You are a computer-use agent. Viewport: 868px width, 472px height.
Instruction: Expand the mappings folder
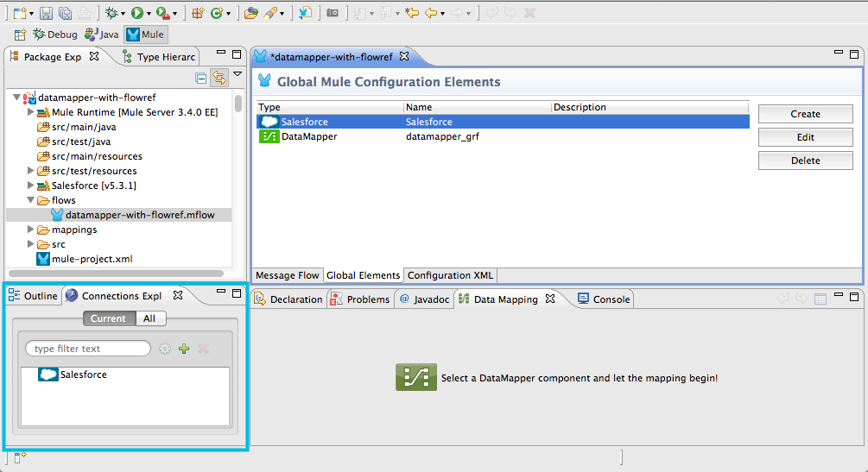[31, 230]
